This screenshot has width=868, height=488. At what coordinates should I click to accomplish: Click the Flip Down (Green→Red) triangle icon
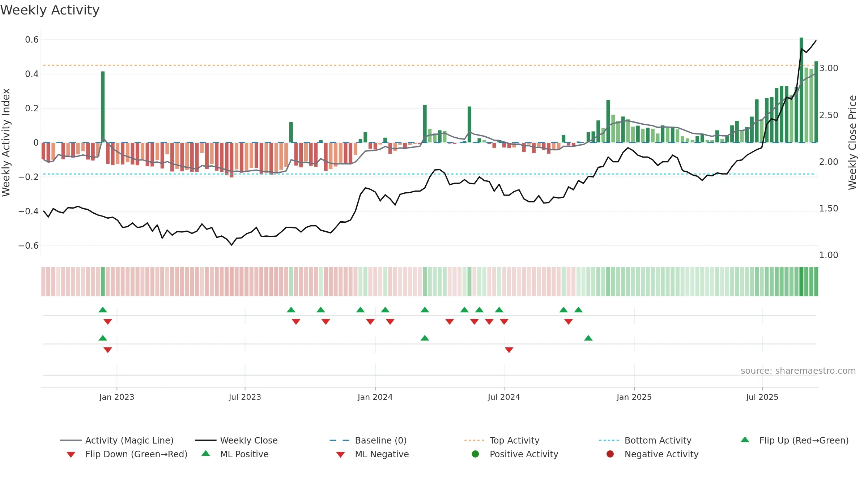pyautogui.click(x=71, y=455)
